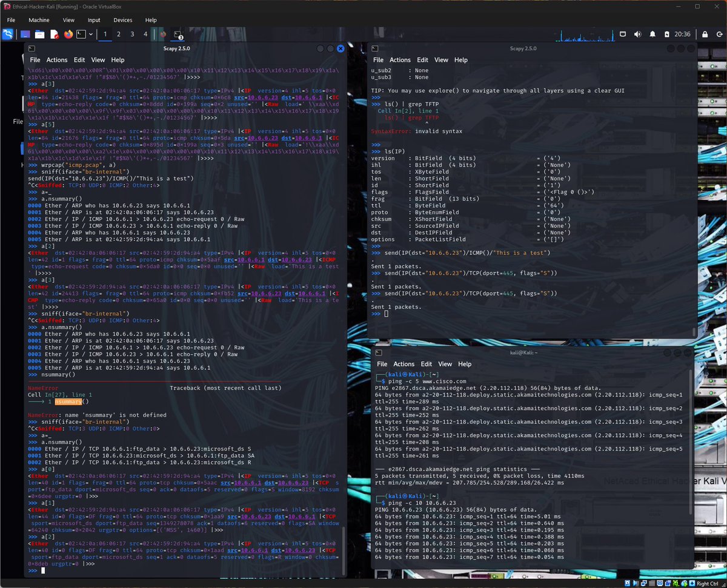Screen dimensions: 727x588
Task: Open View menu in the nsummary Scapy window
Action: point(98,60)
